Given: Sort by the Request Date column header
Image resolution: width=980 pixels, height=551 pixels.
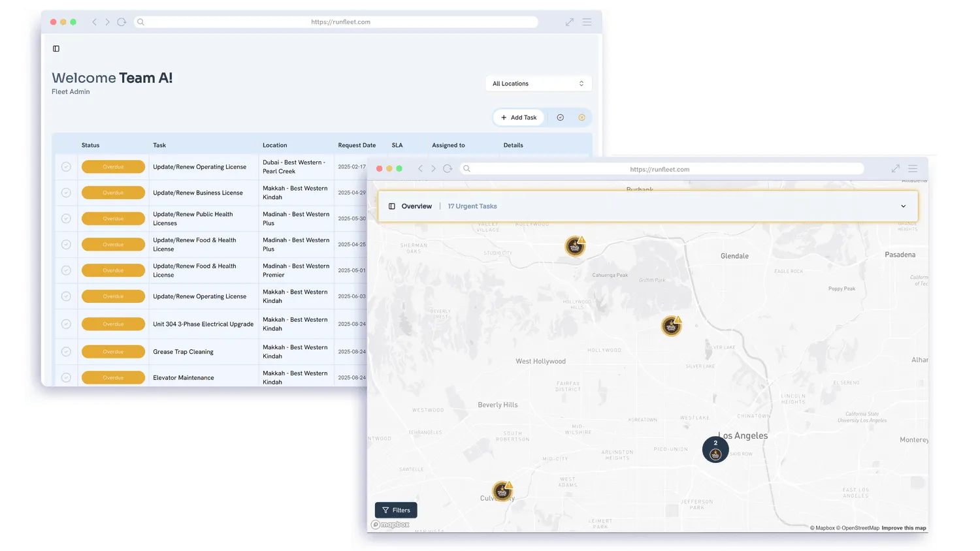Looking at the screenshot, I should pos(357,146).
